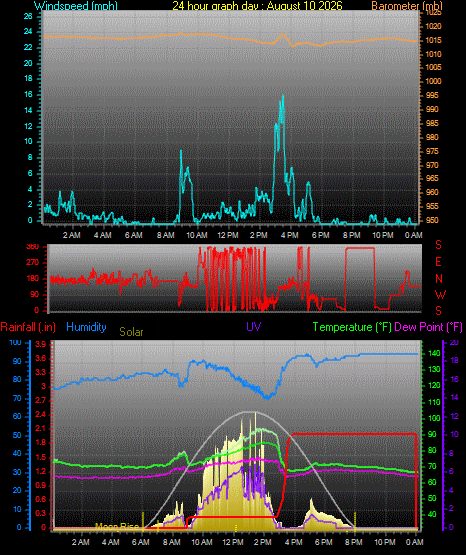466x555 pixels.
Task: Click the 1005 value on barometer axis
Action: 433,67
